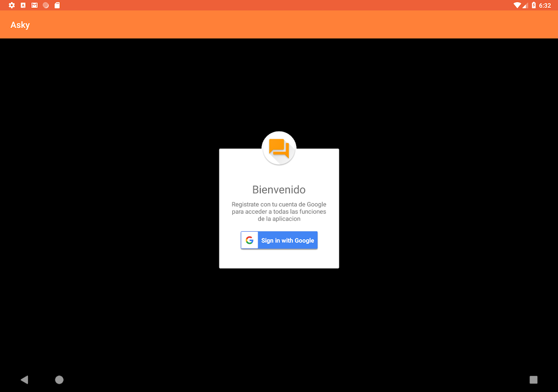Open the Gmail notification icon
558x392 pixels.
34,5
